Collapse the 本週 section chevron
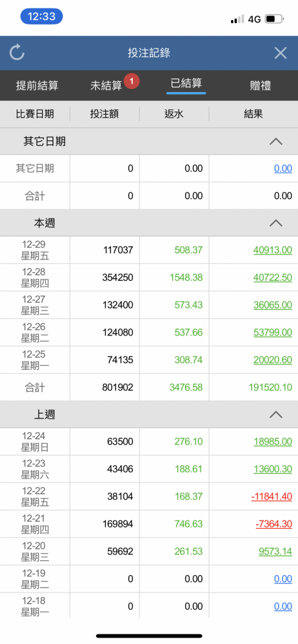 [x=276, y=223]
